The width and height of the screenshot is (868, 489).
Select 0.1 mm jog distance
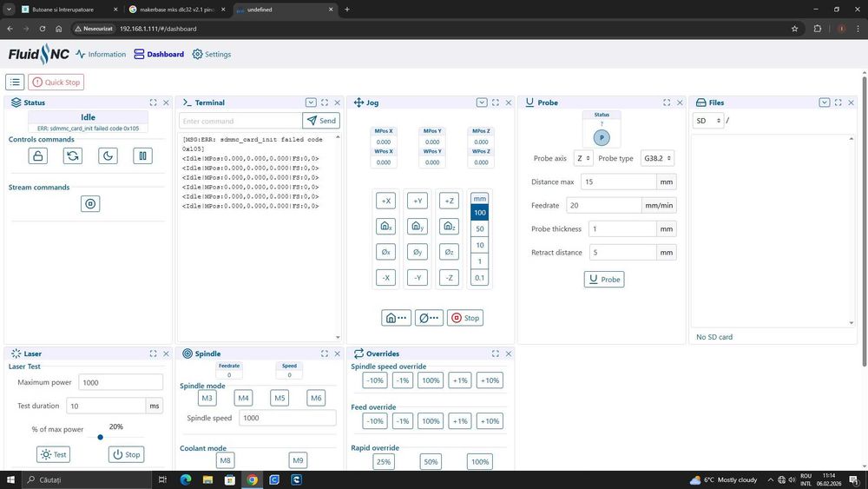479,278
